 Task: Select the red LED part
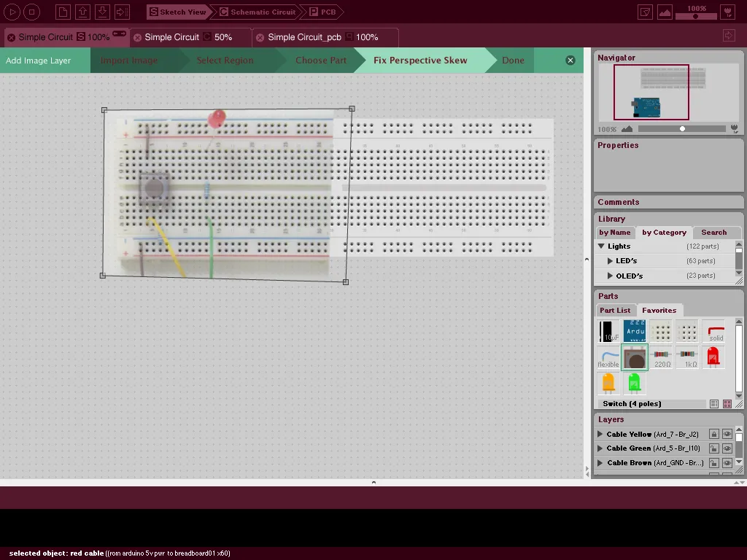(713, 357)
